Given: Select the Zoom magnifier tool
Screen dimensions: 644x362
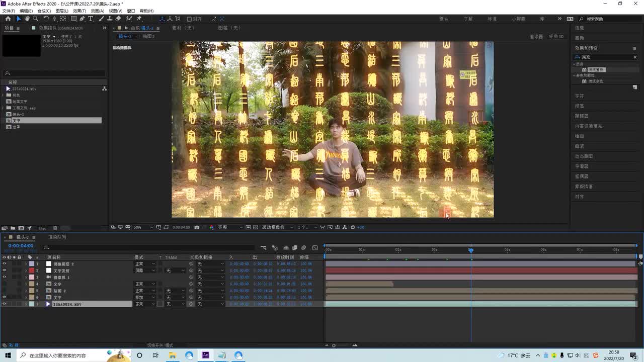Looking at the screenshot, I should pyautogui.click(x=35, y=19).
